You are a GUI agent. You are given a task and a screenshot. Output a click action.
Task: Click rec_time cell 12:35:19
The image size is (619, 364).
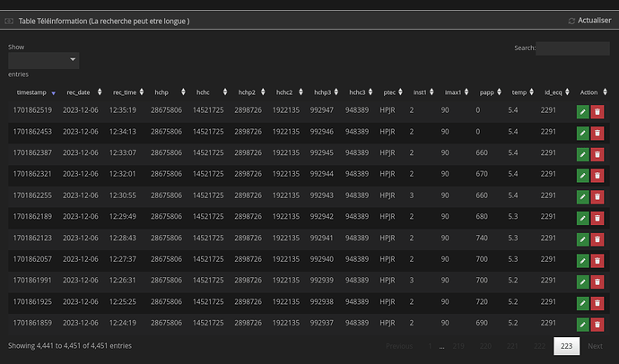point(123,110)
